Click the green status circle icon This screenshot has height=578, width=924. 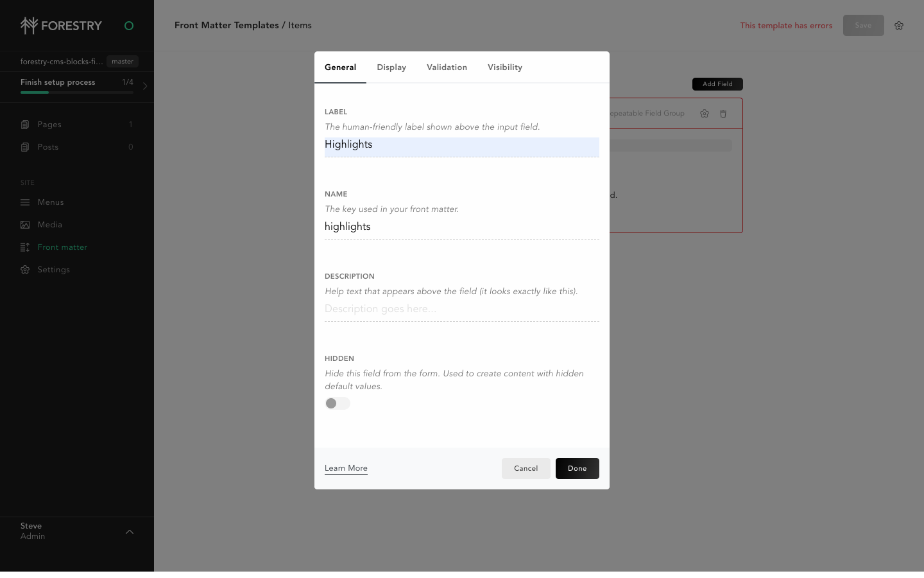click(x=129, y=26)
